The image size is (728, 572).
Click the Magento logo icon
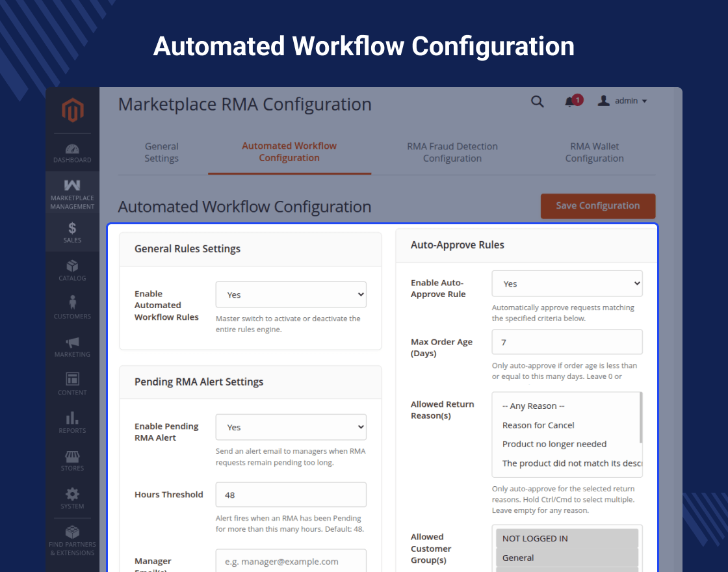pyautogui.click(x=72, y=110)
